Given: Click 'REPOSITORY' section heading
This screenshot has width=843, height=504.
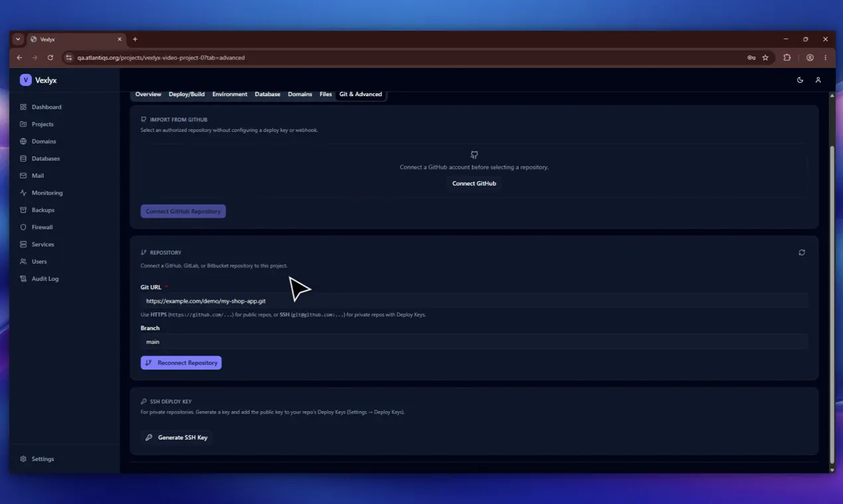Looking at the screenshot, I should tap(165, 253).
